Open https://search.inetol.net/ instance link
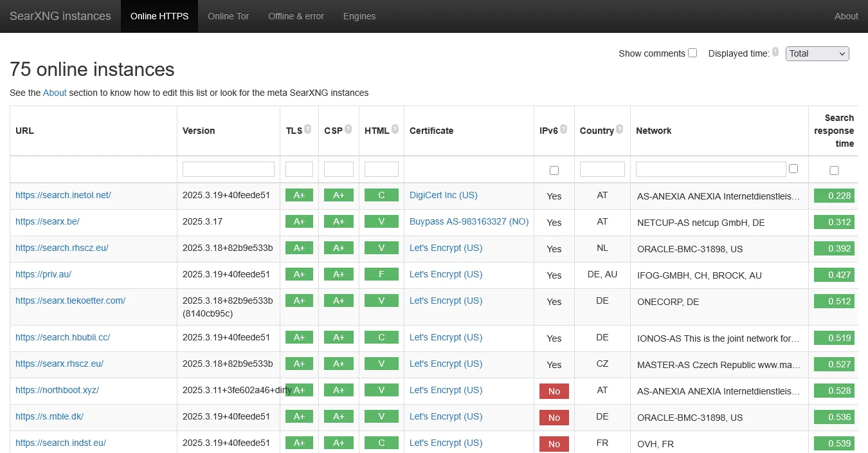The image size is (868, 453). click(x=63, y=195)
